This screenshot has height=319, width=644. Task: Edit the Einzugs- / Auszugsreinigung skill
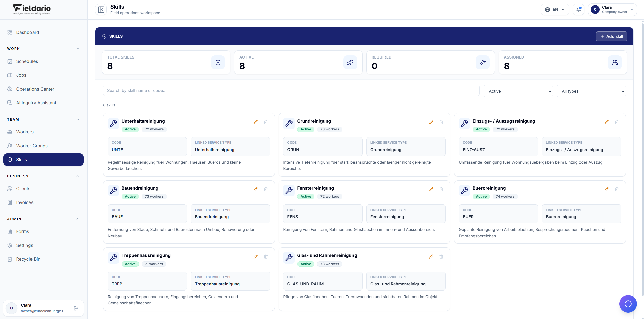[x=606, y=122]
